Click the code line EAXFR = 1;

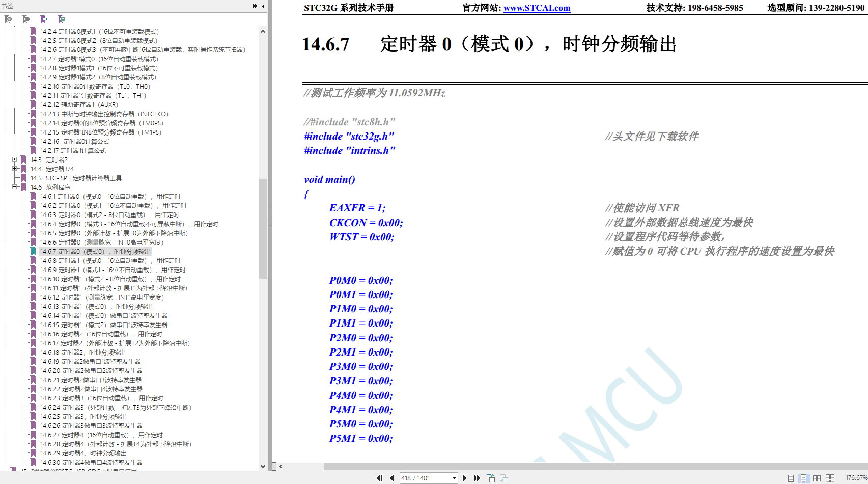[x=357, y=208]
